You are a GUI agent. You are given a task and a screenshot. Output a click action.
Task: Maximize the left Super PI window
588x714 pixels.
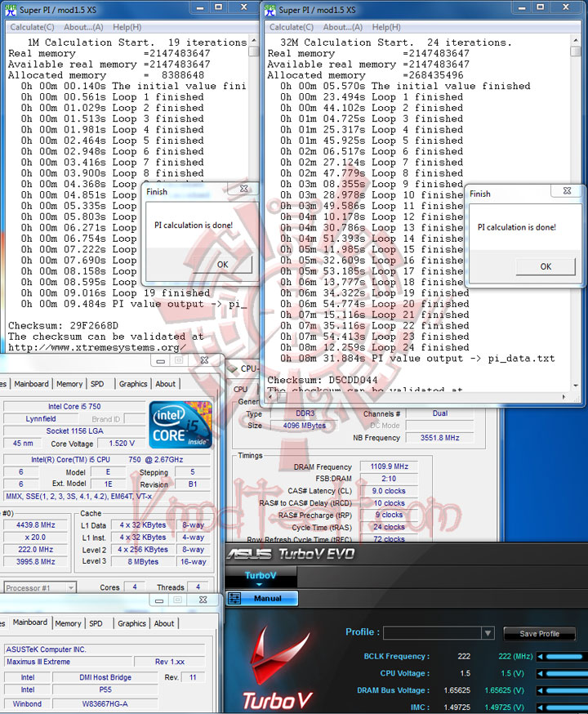click(218, 7)
